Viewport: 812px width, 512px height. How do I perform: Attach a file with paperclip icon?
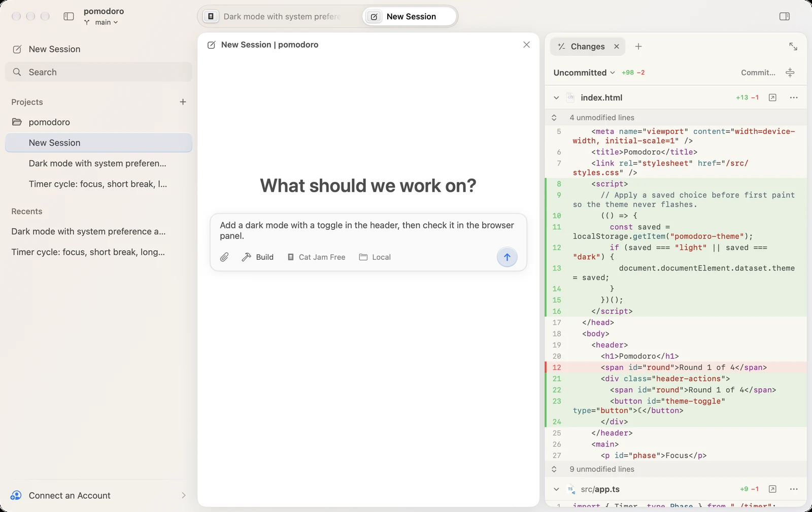pyautogui.click(x=224, y=257)
